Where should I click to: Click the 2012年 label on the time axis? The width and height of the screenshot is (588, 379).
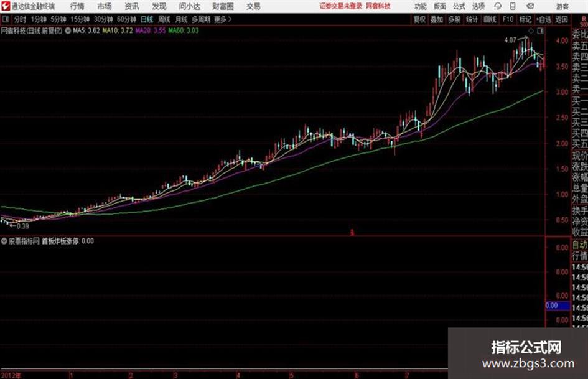point(11,375)
